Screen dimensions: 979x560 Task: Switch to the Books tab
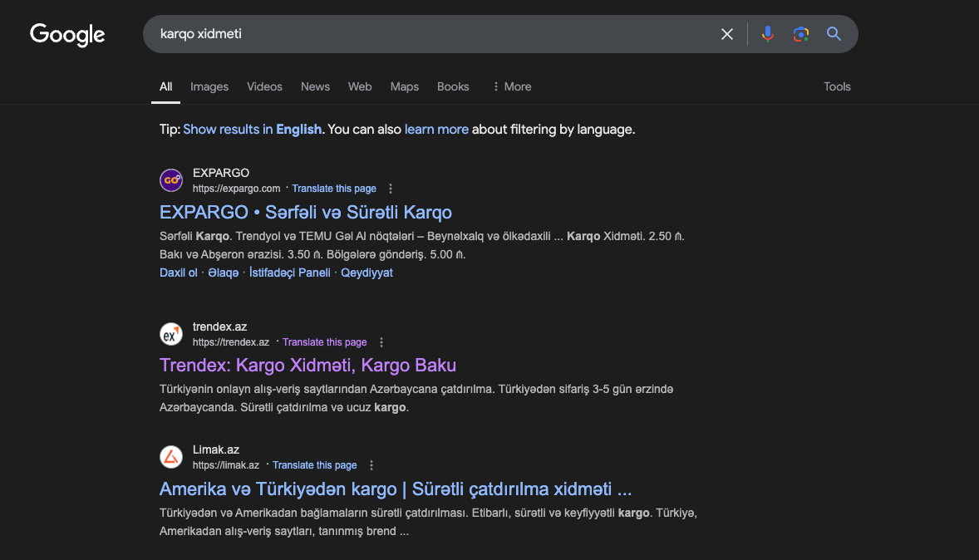pyautogui.click(x=453, y=86)
